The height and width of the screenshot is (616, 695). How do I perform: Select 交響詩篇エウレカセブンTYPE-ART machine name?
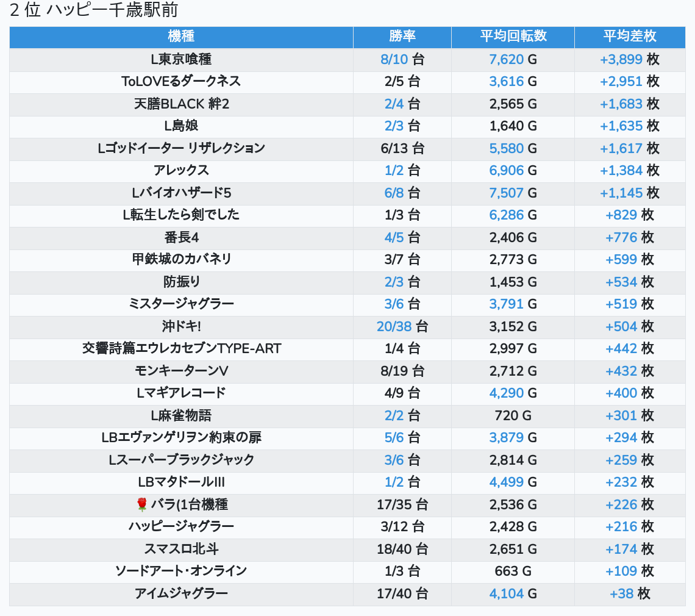tap(181, 349)
